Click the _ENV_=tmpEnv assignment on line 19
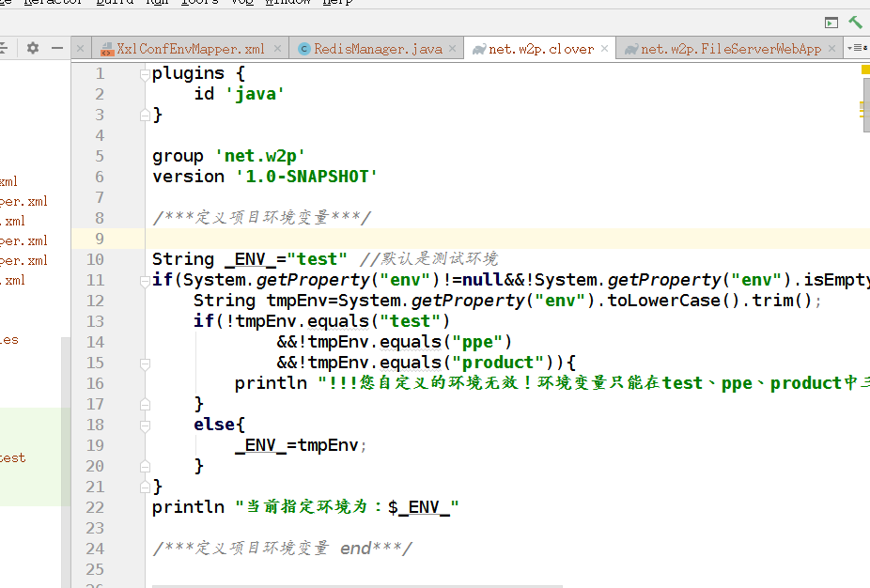This screenshot has width=870, height=588. click(300, 445)
